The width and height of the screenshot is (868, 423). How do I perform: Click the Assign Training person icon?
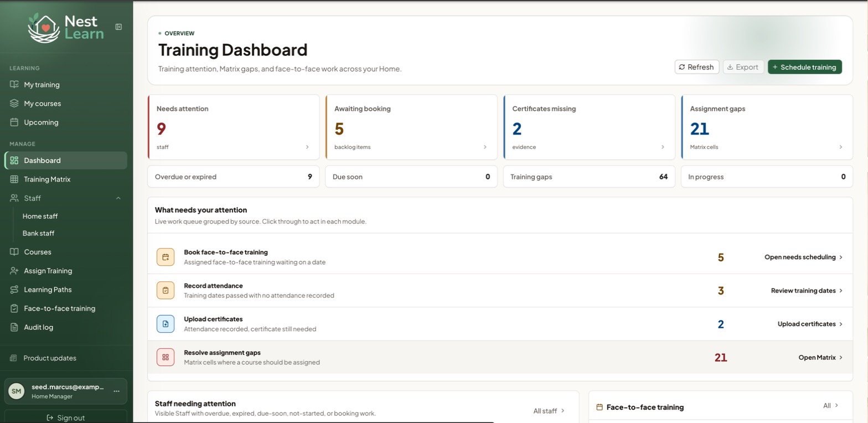(14, 271)
